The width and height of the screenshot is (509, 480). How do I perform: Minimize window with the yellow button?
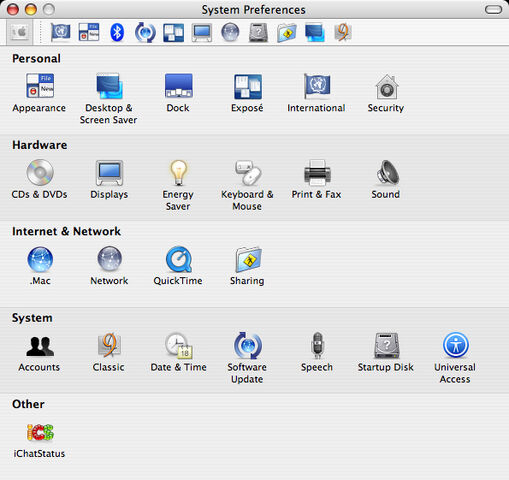[31, 9]
